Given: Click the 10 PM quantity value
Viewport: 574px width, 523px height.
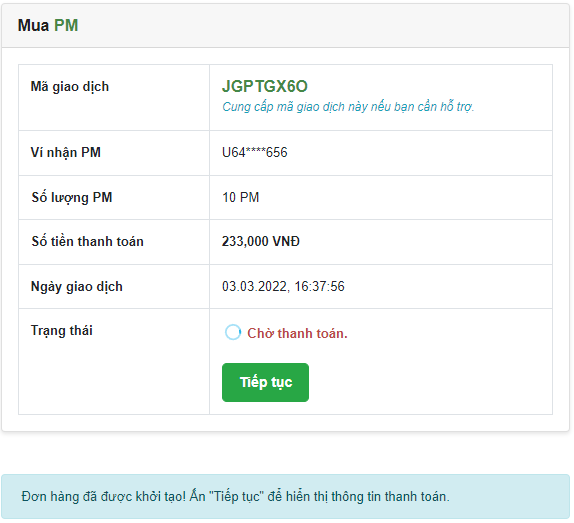Looking at the screenshot, I should coord(241,197).
